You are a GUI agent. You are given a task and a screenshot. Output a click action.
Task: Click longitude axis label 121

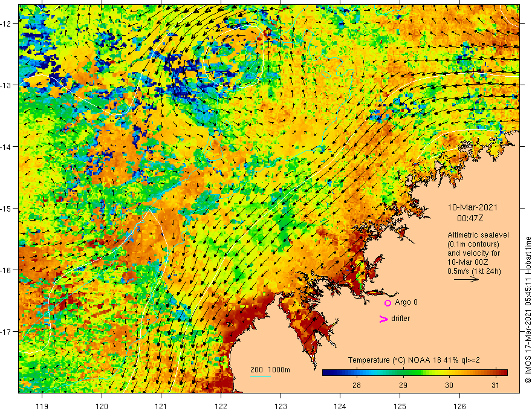click(161, 406)
